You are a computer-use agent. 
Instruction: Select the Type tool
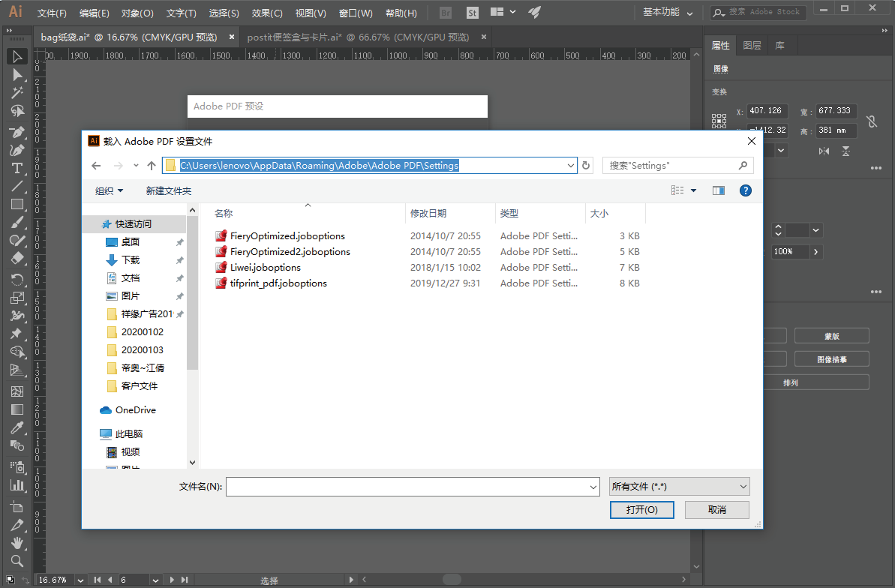tap(17, 169)
